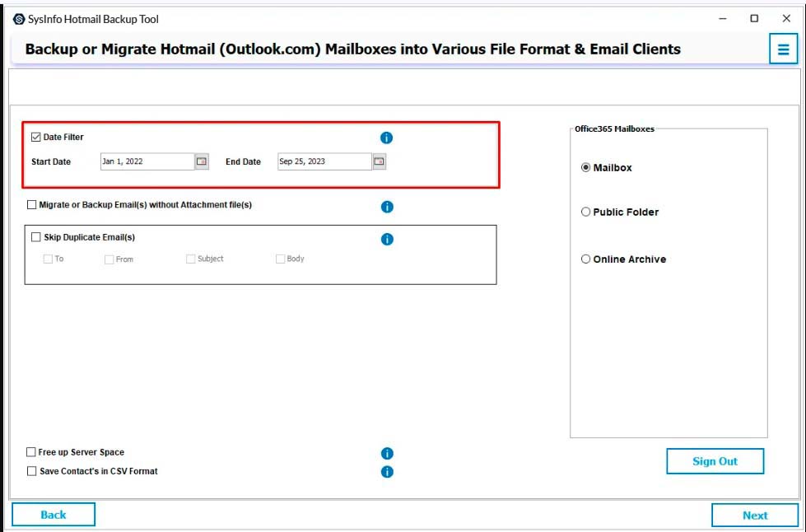Close the SysInfo Hotmail Backup Tool window
Screen dimensions: 806x532
coord(786,18)
